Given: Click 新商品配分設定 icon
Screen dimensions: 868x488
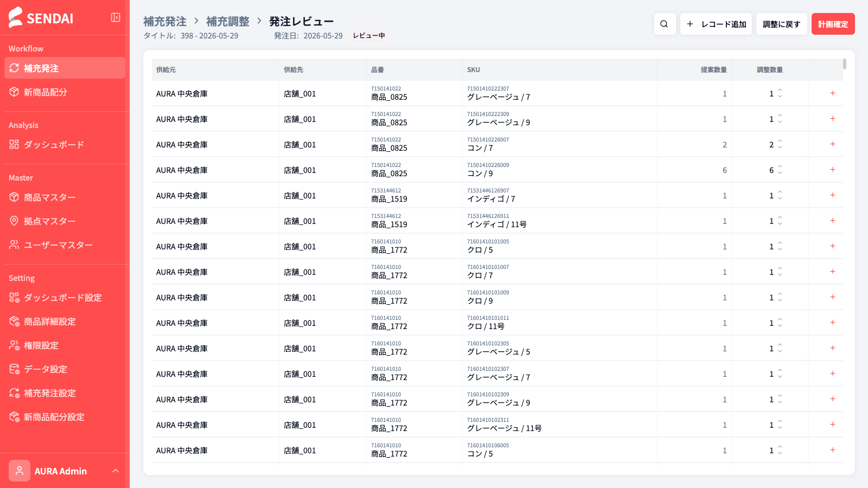Looking at the screenshot, I should [x=14, y=416].
